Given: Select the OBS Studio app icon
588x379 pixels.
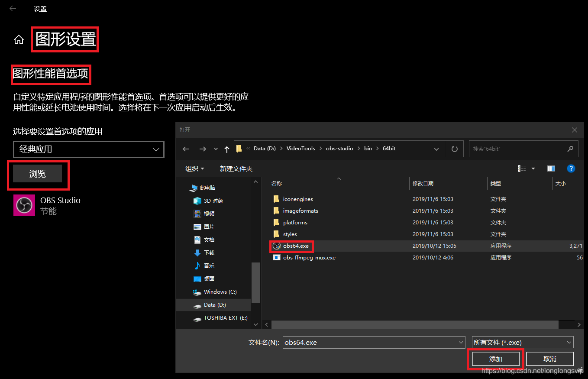Looking at the screenshot, I should pos(24,204).
